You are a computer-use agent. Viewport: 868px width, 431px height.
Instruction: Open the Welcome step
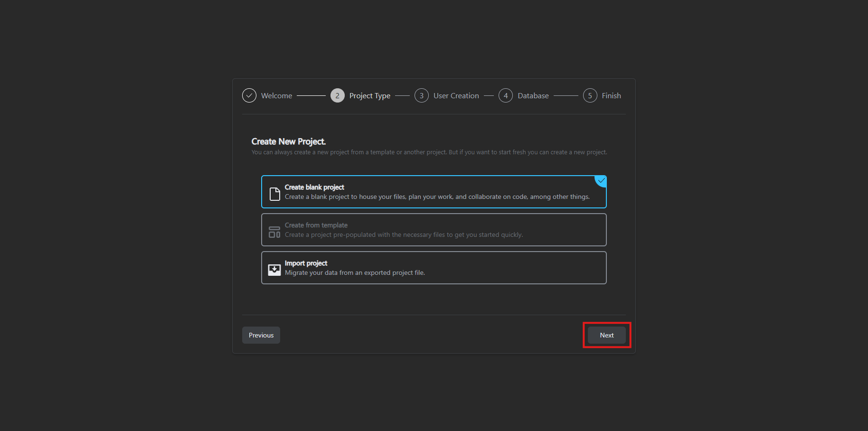click(276, 96)
